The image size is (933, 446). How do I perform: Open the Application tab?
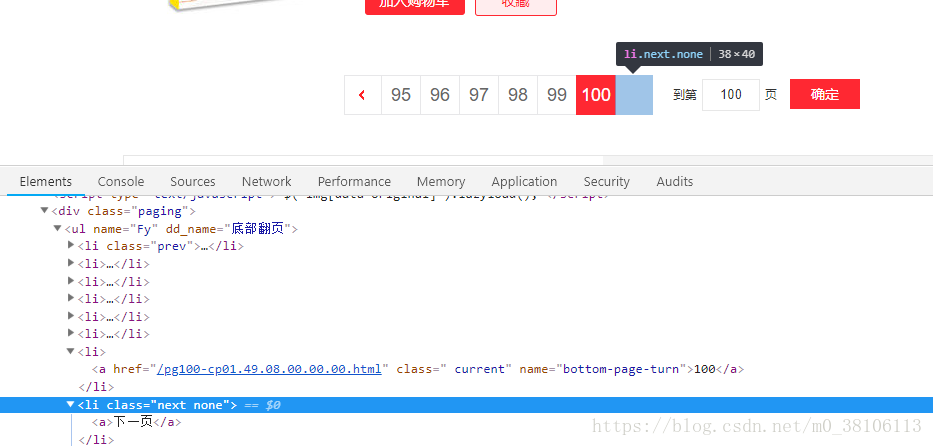click(x=524, y=181)
